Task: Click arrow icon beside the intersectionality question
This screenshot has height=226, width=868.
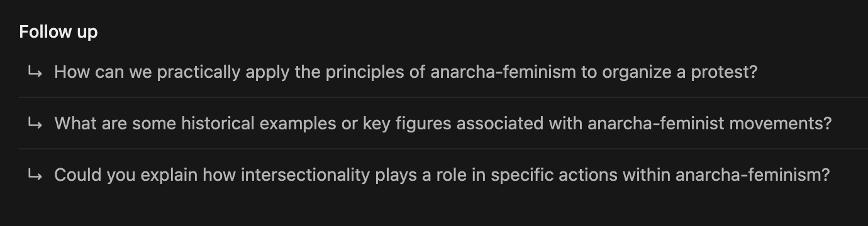Action: click(x=35, y=175)
